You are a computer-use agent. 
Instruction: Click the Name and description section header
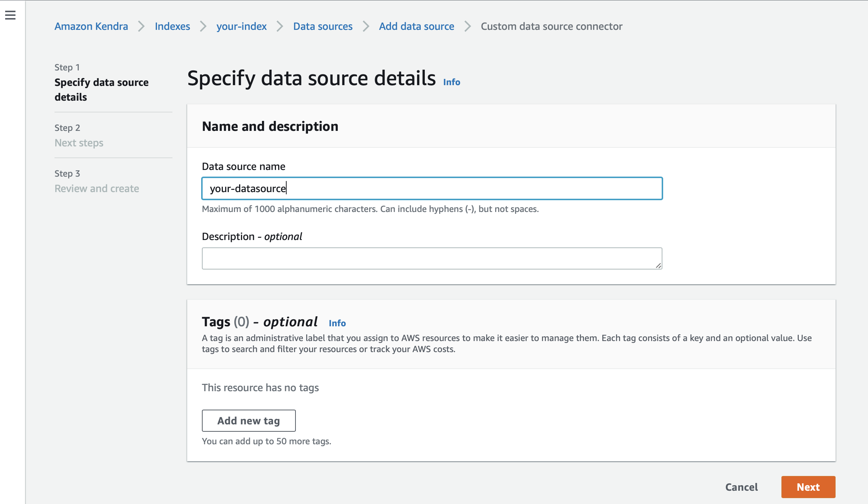[x=270, y=126]
